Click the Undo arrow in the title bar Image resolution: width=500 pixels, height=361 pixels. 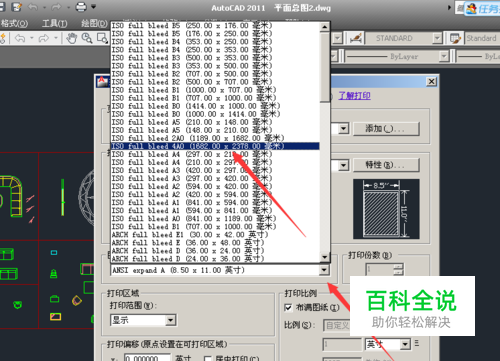pos(32,7)
